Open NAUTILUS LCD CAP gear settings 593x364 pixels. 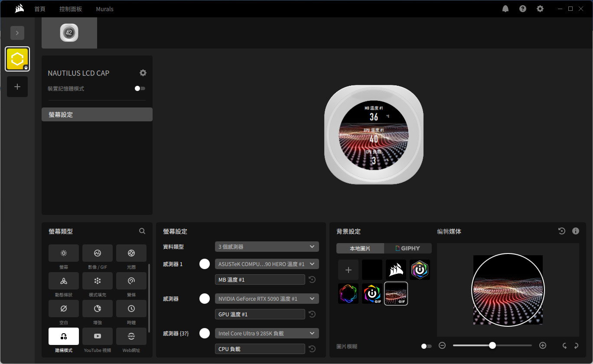coord(143,73)
